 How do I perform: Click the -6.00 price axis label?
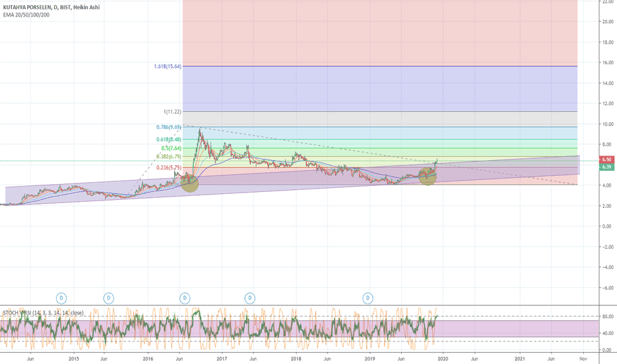[x=608, y=288]
